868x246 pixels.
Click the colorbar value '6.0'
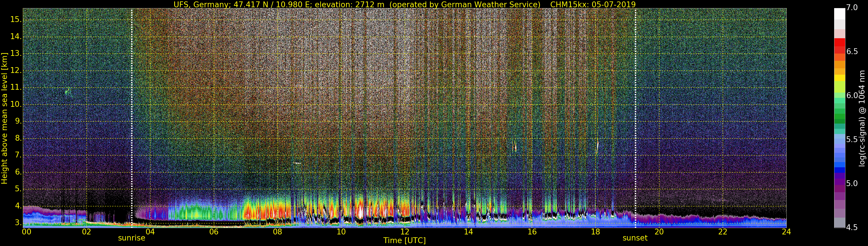852,96
